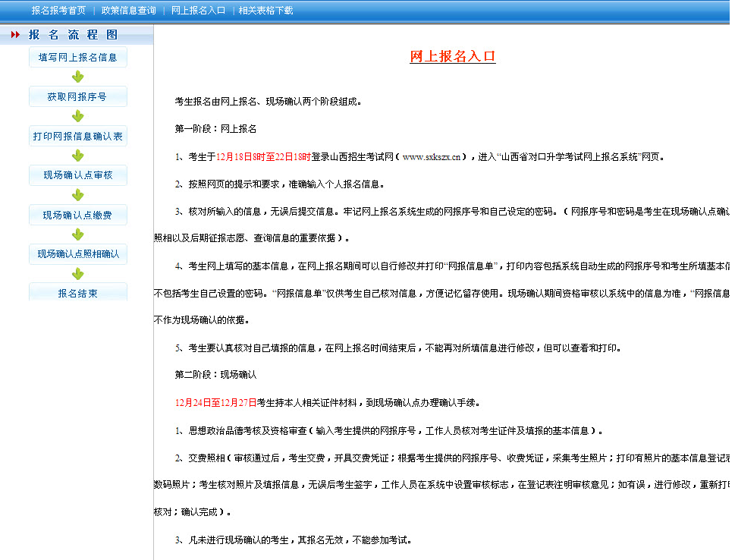Select 网上报名入口 in the top navigation bar
Viewport: 735px width, 560px height.
tap(198, 11)
